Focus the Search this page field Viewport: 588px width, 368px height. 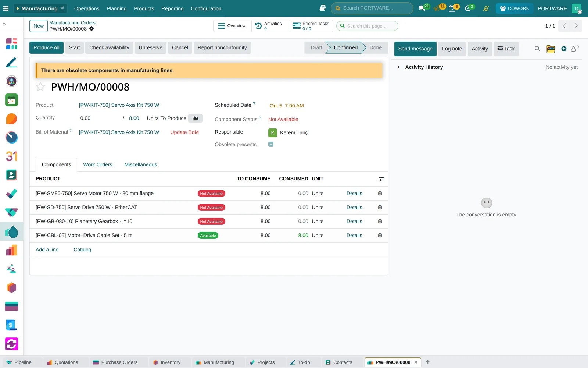(x=367, y=26)
